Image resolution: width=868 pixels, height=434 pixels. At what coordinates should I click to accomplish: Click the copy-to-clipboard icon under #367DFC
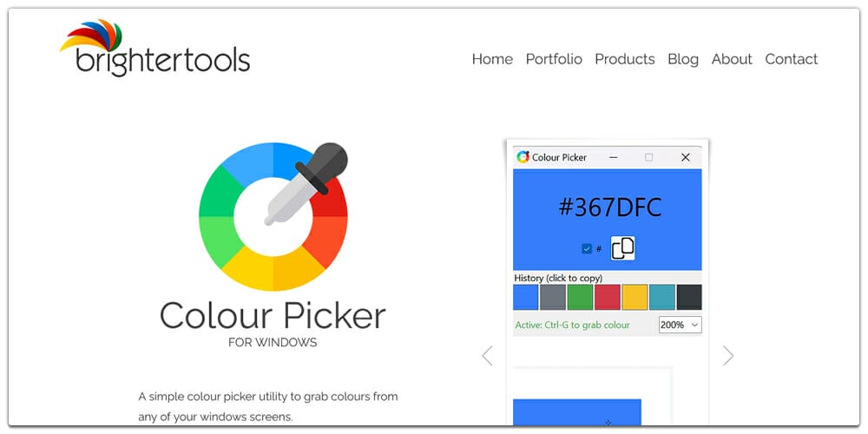[x=622, y=248]
